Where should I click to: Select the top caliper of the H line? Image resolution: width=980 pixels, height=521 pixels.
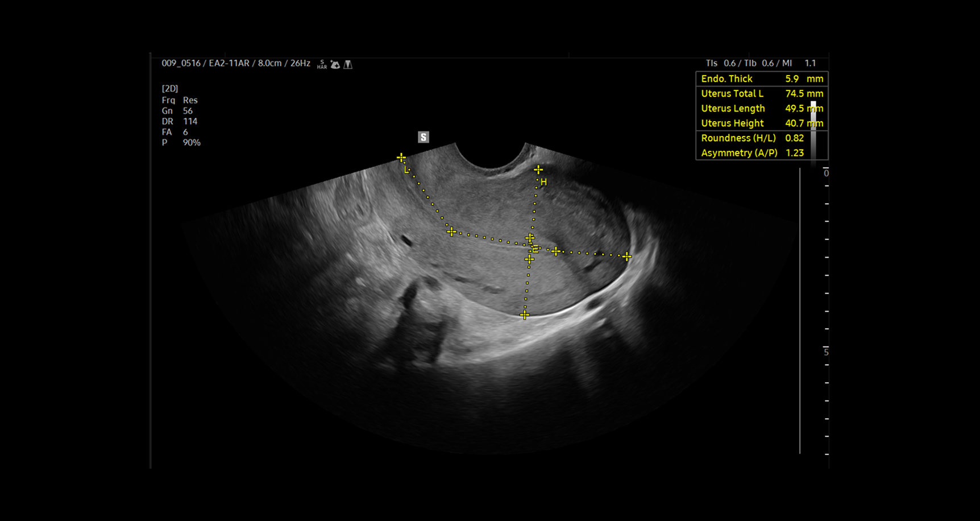(538, 169)
